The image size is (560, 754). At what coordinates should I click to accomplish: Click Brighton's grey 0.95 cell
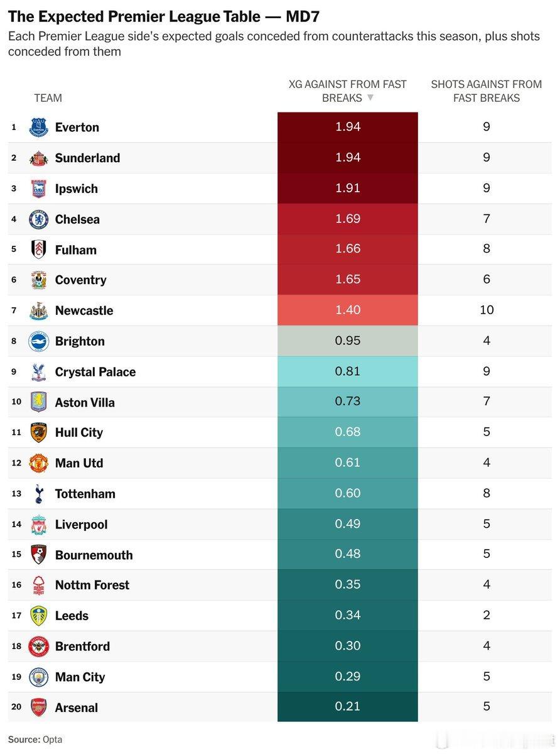coord(348,341)
